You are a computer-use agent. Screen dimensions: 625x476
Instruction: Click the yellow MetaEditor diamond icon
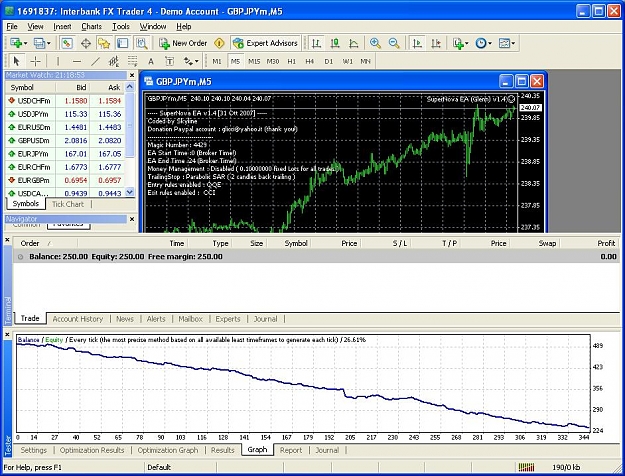219,43
